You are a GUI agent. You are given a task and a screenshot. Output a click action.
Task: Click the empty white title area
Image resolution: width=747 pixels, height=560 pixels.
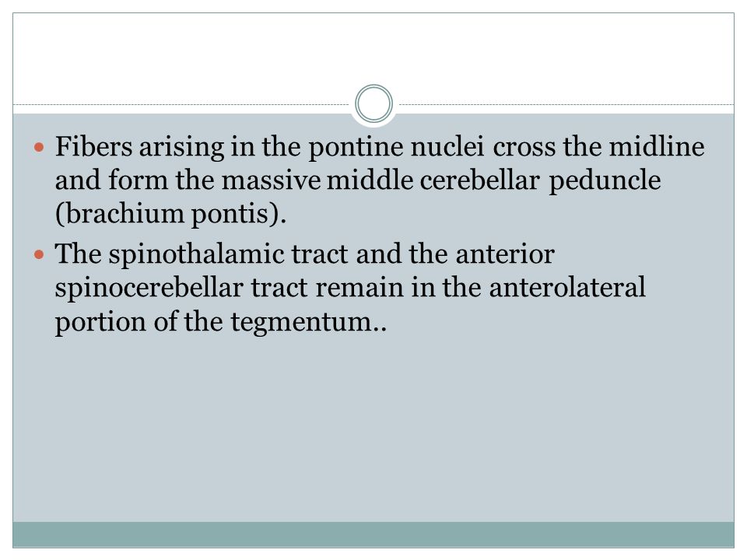(373, 52)
